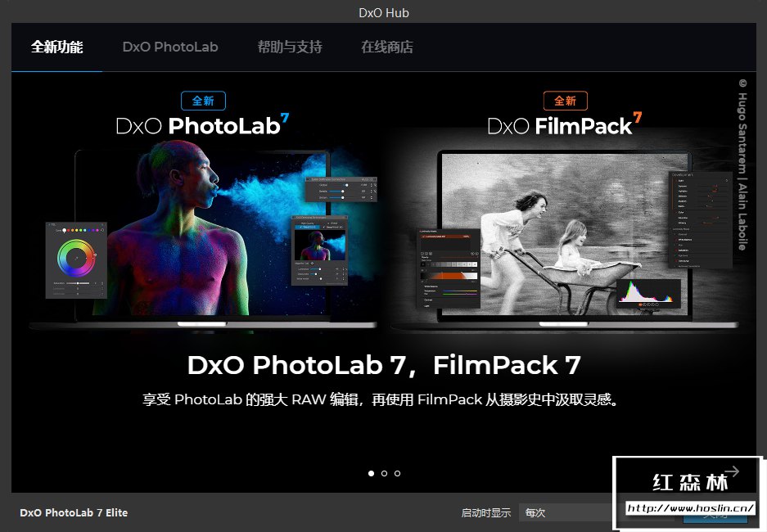Select the third carousel page dot

pos(397,473)
